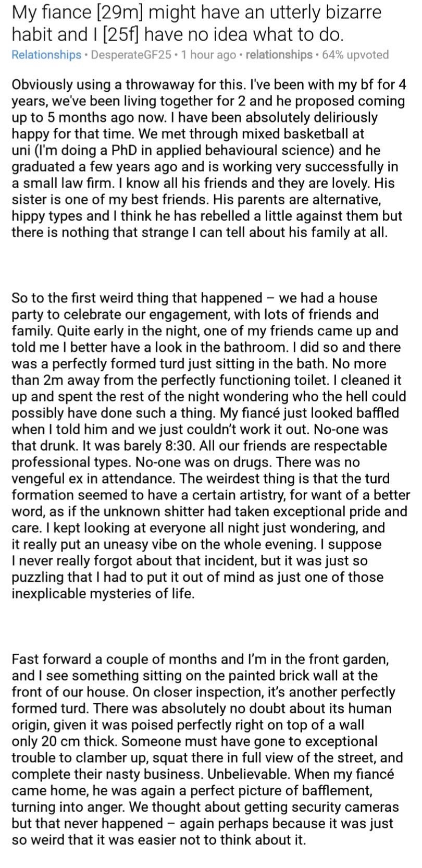This screenshot has width=422, height=868.
Task: Open the blue Relationships flair link
Action: coord(46,55)
